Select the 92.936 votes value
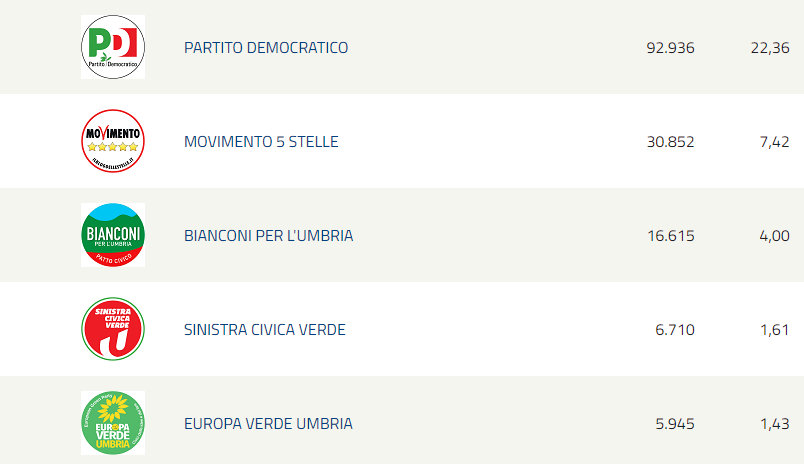The height and width of the screenshot is (464, 804). [x=670, y=48]
